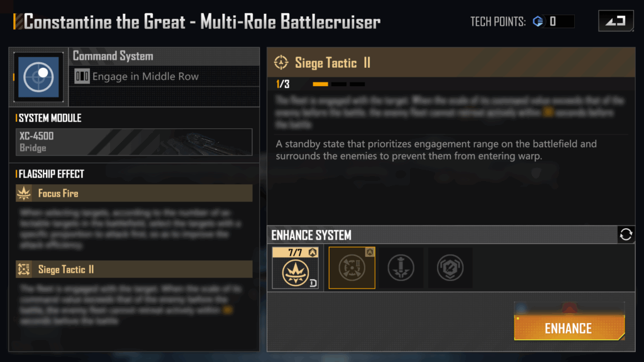Click the refresh icon in Enhance System
644x362 pixels.
[x=626, y=234]
